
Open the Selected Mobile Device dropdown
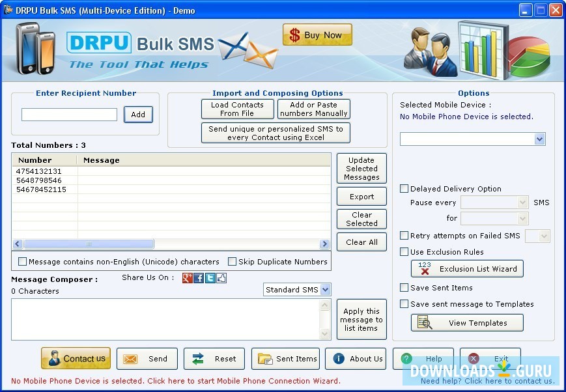472,139
